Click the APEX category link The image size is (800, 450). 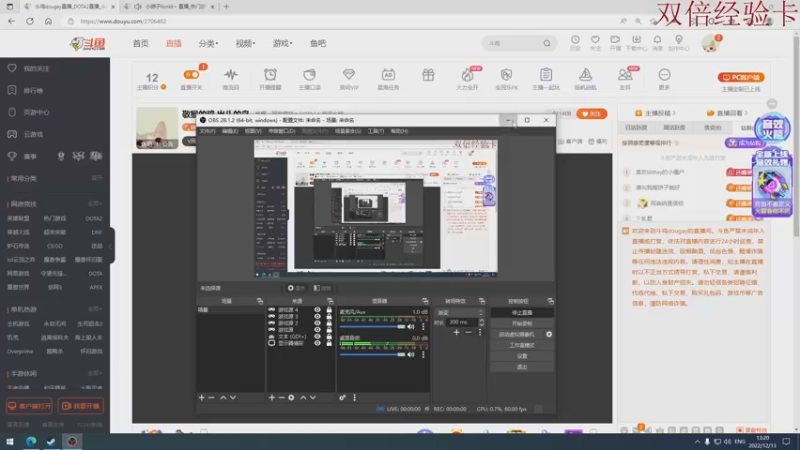[x=96, y=287]
